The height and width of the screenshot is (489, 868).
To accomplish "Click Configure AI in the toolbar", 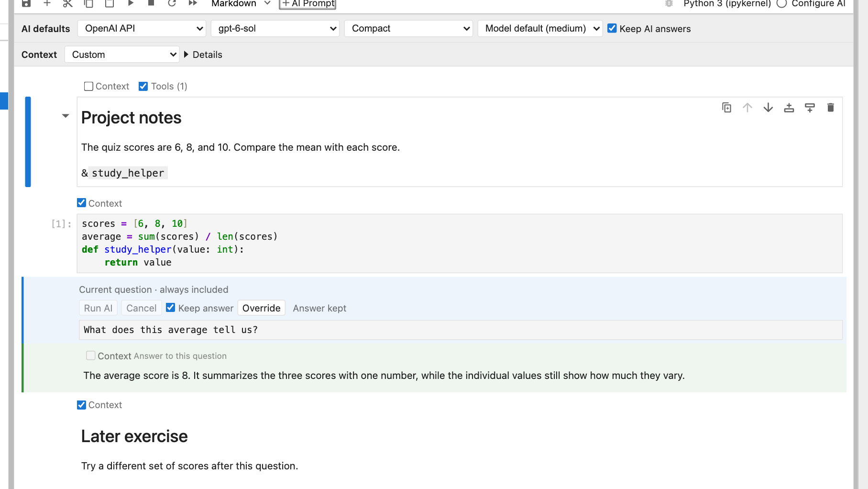I will click(818, 3).
